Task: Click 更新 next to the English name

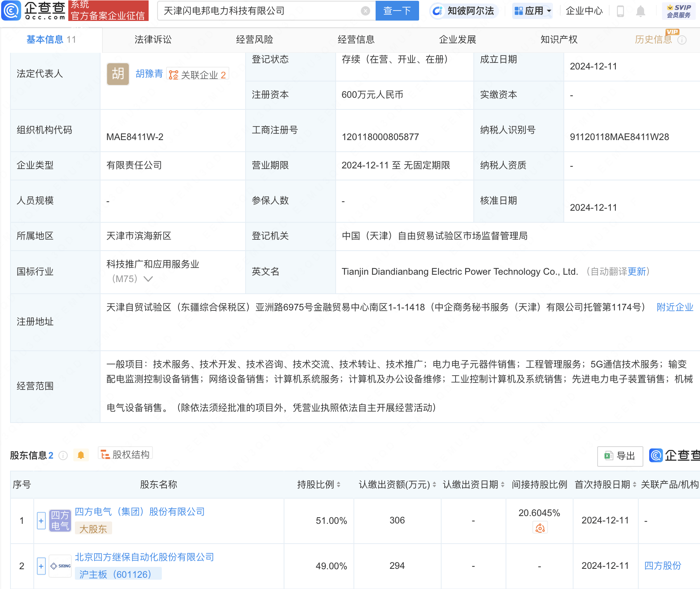Action: click(637, 272)
